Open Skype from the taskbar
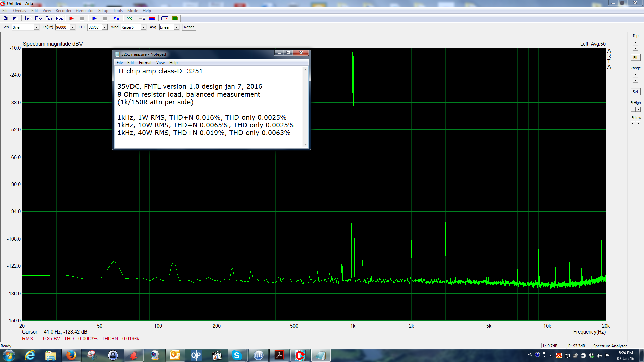The height and width of the screenshot is (362, 644). click(237, 355)
